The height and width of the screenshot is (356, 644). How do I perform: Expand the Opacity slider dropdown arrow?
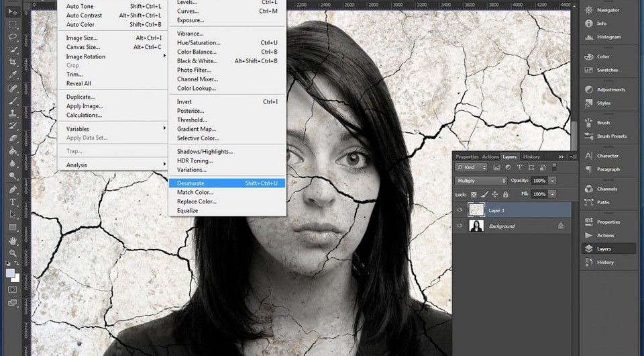[552, 181]
